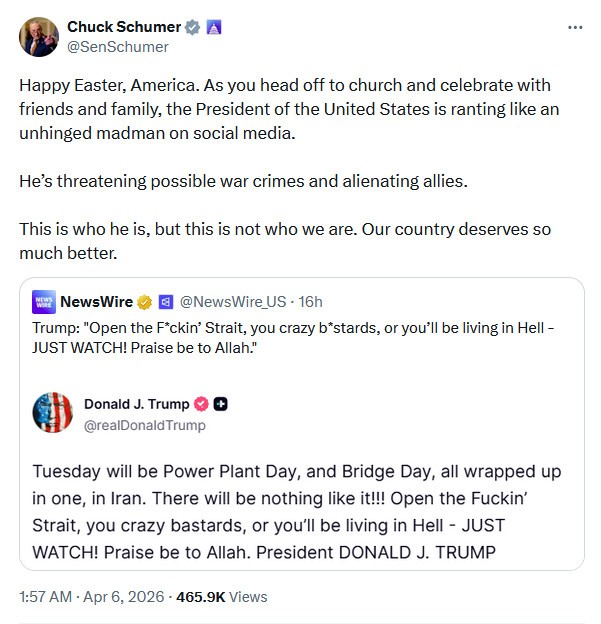Open the three-dot more options menu

click(575, 27)
